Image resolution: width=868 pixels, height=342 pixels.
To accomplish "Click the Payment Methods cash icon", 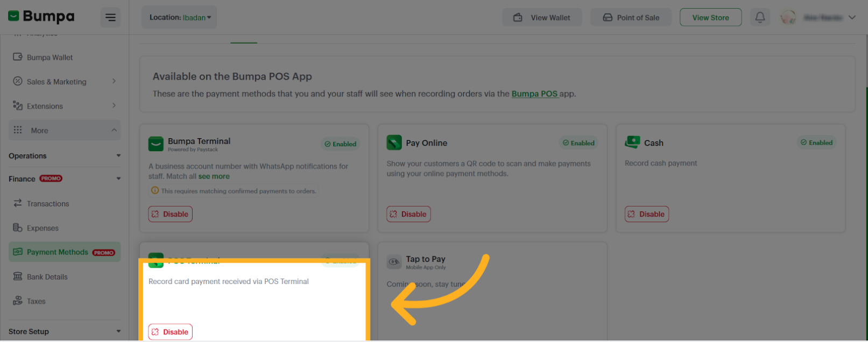I will [x=18, y=252].
